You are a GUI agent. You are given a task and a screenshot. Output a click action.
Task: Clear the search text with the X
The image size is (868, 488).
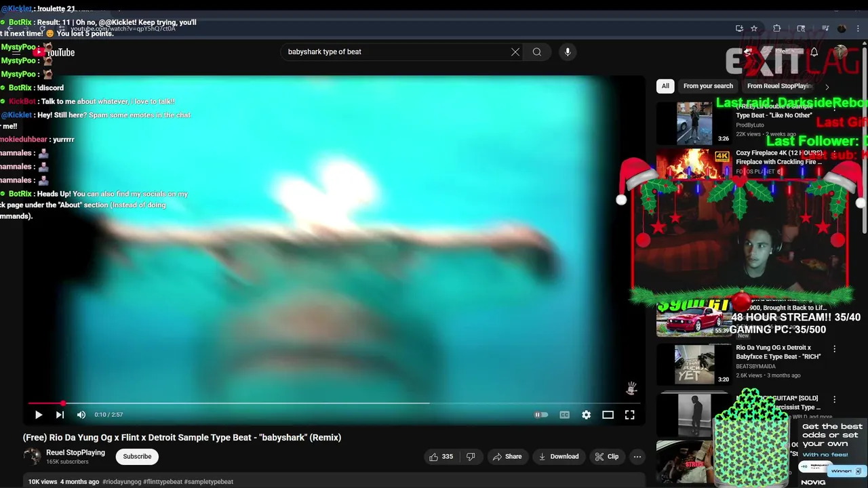[x=515, y=52]
